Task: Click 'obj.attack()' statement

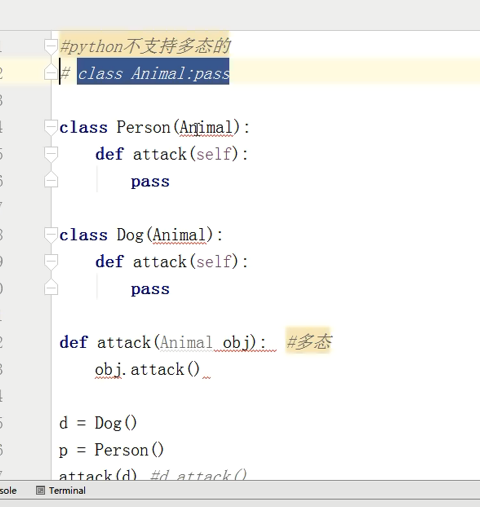Action: point(147,370)
